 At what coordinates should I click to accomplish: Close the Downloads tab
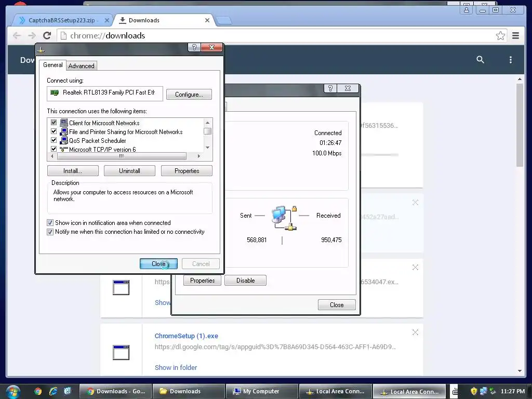pyautogui.click(x=207, y=20)
